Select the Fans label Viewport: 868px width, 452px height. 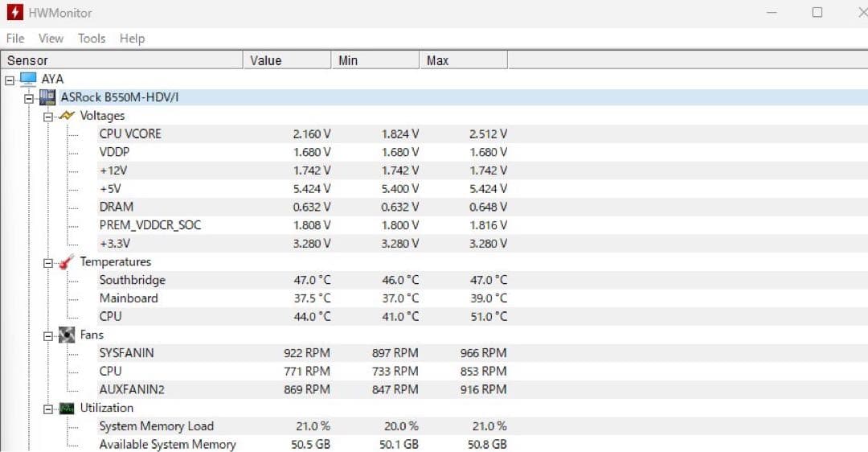tap(92, 335)
